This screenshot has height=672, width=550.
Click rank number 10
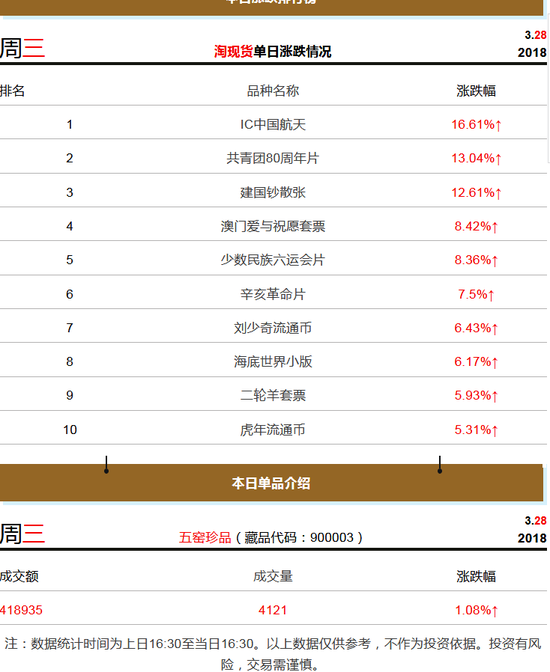coord(70,429)
